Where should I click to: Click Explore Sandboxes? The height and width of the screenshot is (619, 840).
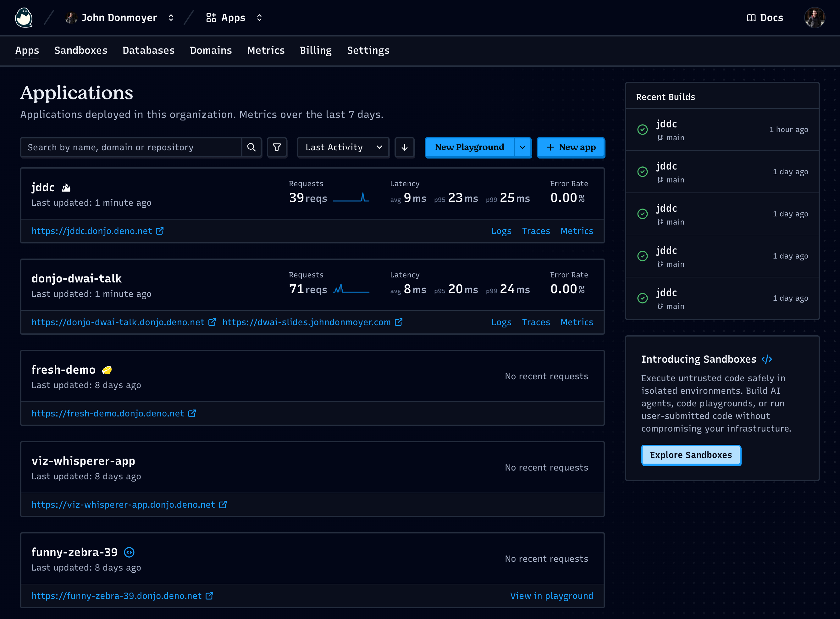(691, 455)
